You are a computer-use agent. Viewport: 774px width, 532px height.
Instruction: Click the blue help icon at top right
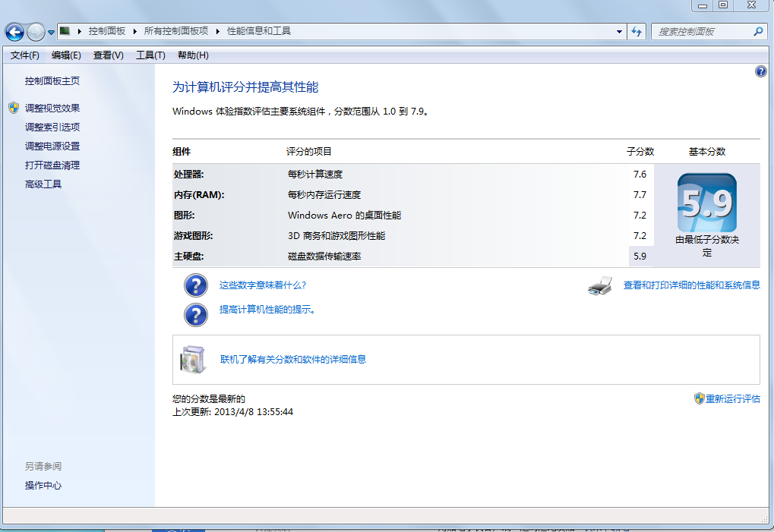coord(760,71)
